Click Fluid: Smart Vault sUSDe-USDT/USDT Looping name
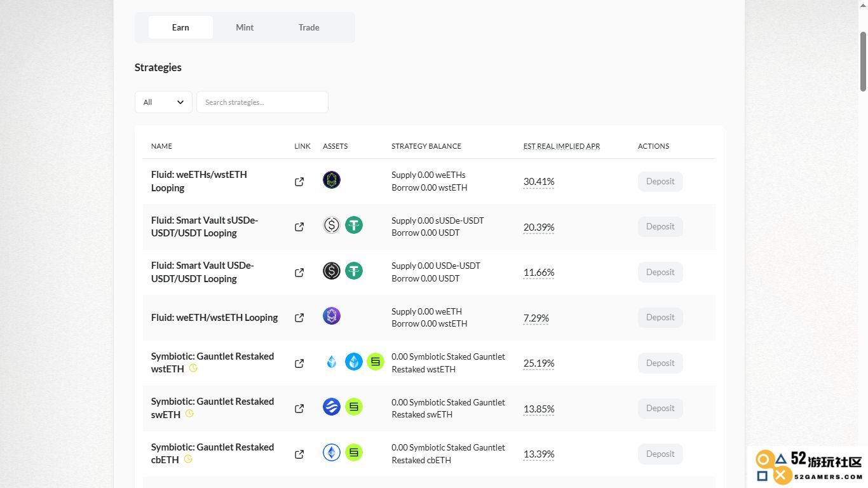This screenshot has width=868, height=488. (x=205, y=227)
